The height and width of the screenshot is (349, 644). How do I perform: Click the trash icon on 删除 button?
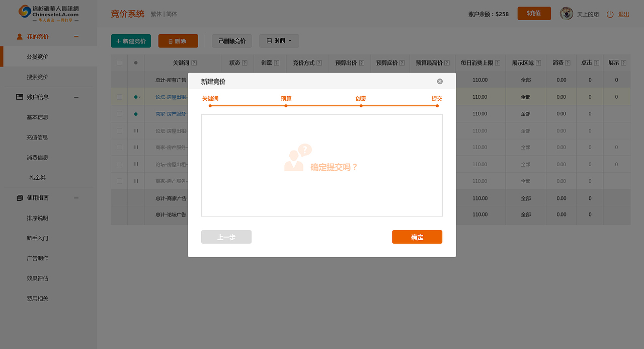[170, 41]
